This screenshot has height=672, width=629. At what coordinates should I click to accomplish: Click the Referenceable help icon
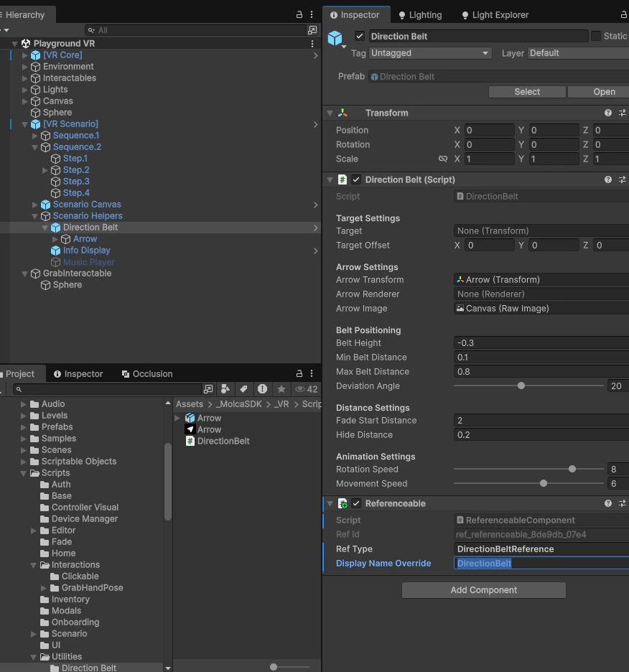coord(608,503)
